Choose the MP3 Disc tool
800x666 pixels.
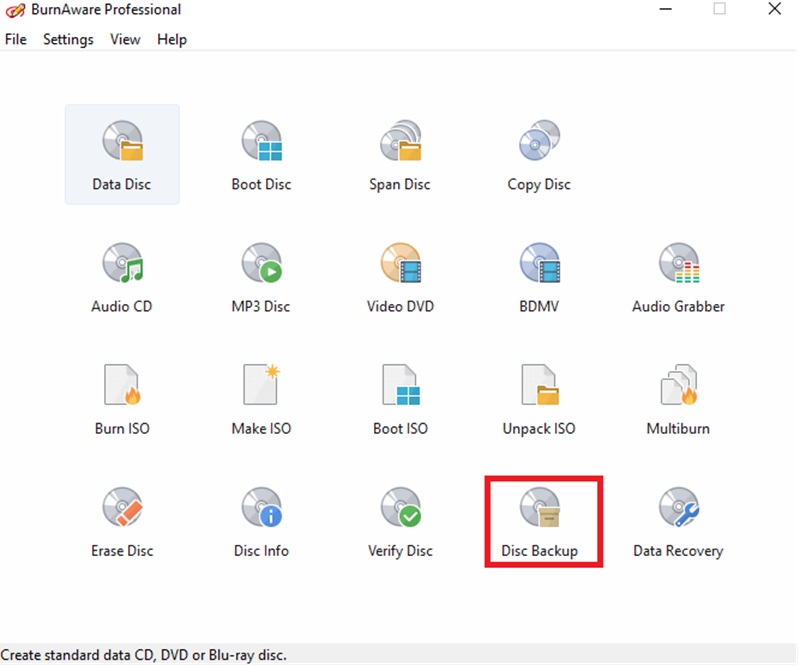[x=261, y=277]
